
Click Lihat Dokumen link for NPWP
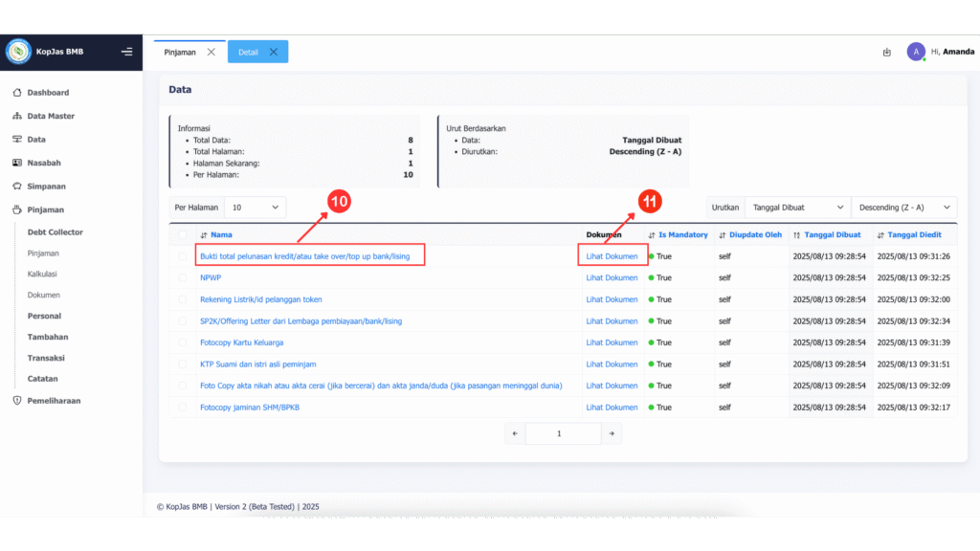click(x=612, y=277)
